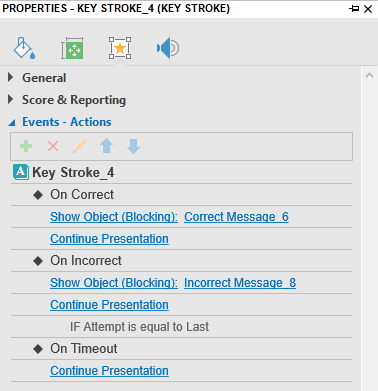Viewport: 378px width, 391px height.
Task: Select the Key Stroke_4 object row
Action: click(x=181, y=173)
